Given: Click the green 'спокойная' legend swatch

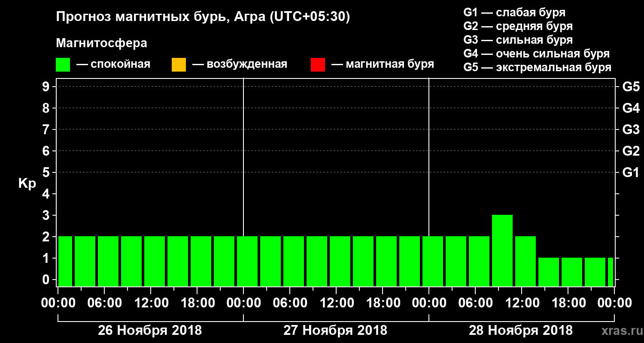Looking at the screenshot, I should 63,65.
